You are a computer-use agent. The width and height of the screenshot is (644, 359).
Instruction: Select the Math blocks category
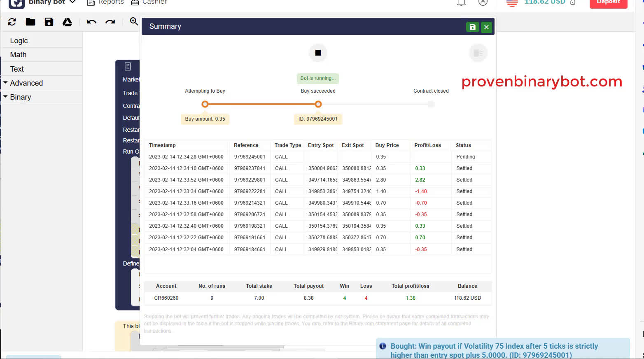18,54
